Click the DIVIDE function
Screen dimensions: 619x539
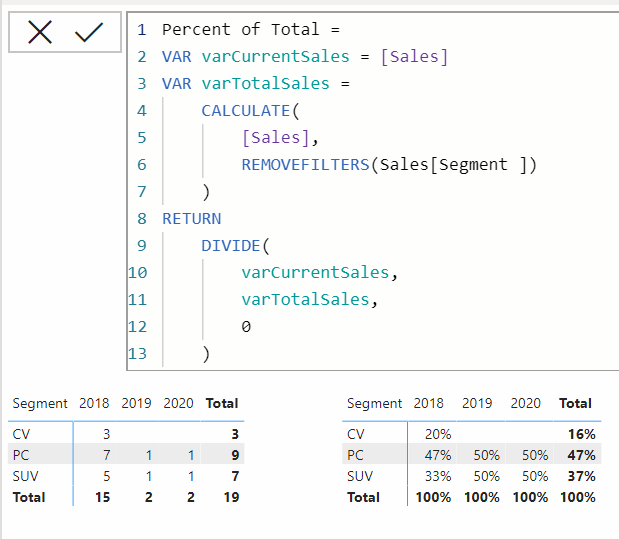(231, 246)
